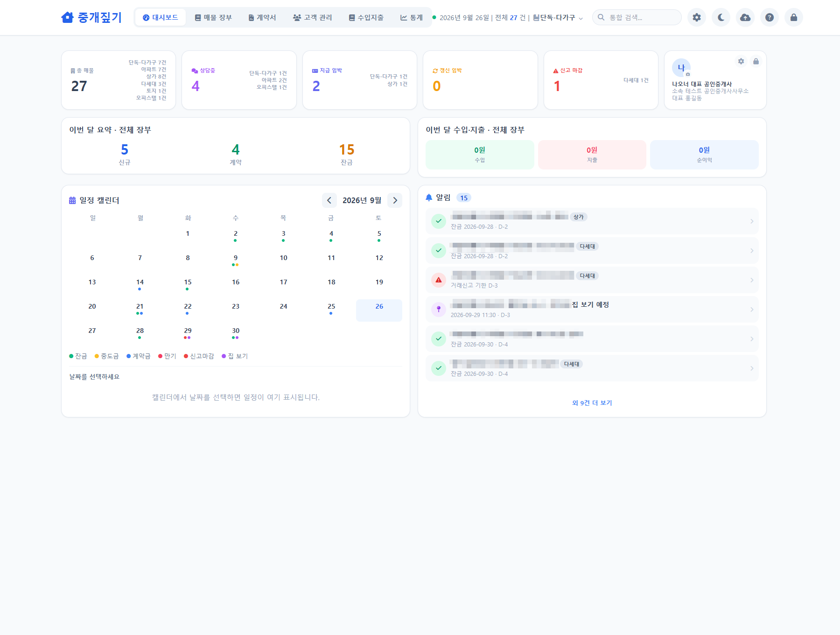
Task: Click lock icon in top bar
Action: pyautogui.click(x=794, y=17)
